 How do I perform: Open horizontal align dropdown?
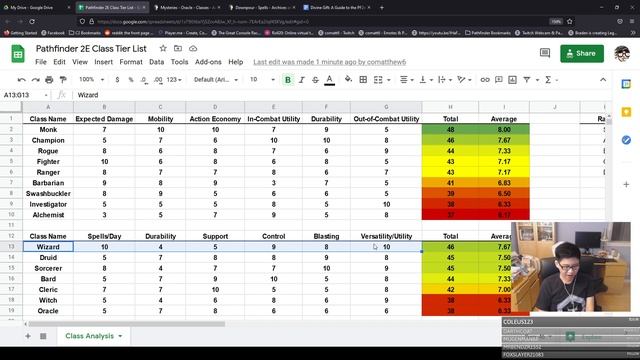406,80
